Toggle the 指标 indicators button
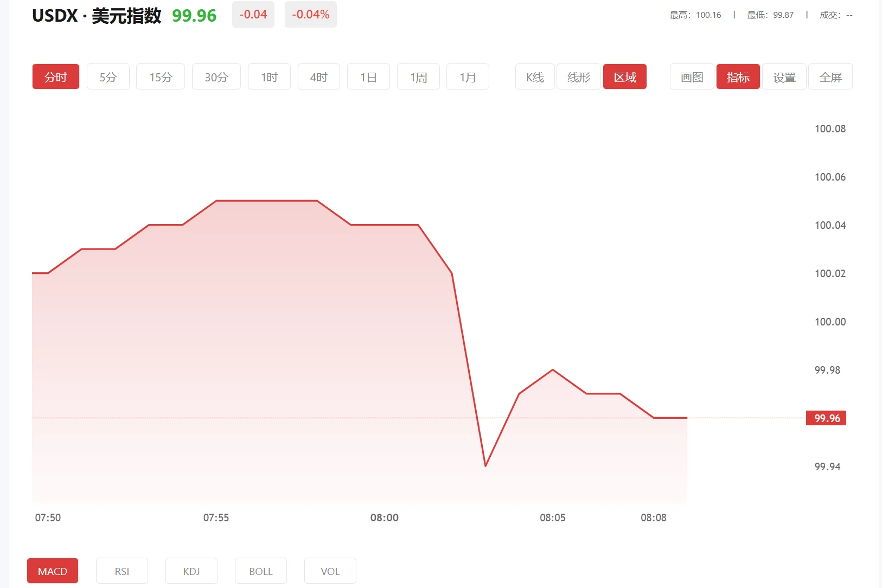The height and width of the screenshot is (588, 882). [738, 77]
